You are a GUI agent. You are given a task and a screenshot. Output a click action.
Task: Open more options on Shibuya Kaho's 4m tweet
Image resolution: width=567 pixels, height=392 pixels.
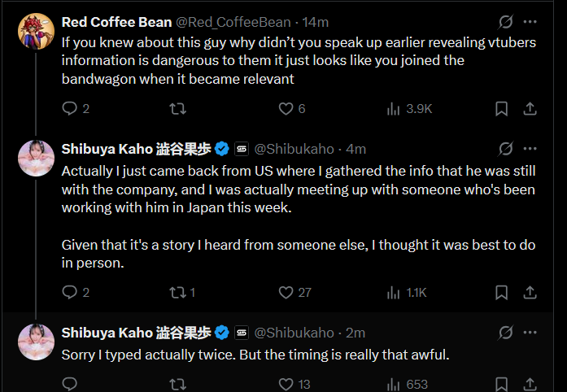(x=530, y=149)
